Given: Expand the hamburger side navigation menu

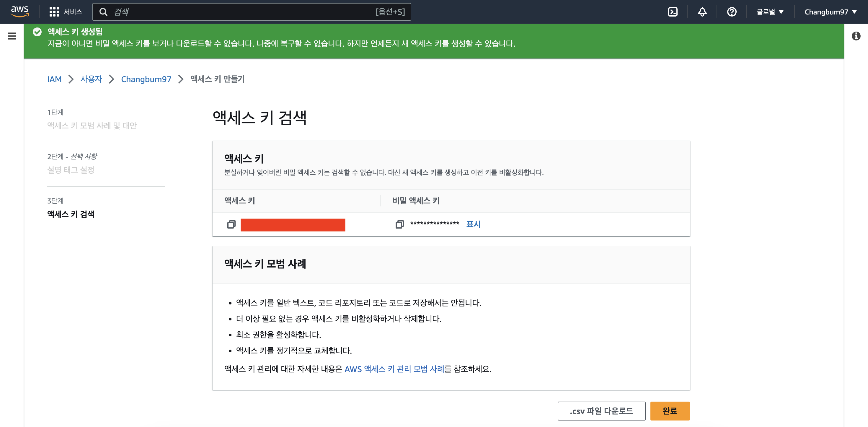Looking at the screenshot, I should tap(12, 36).
